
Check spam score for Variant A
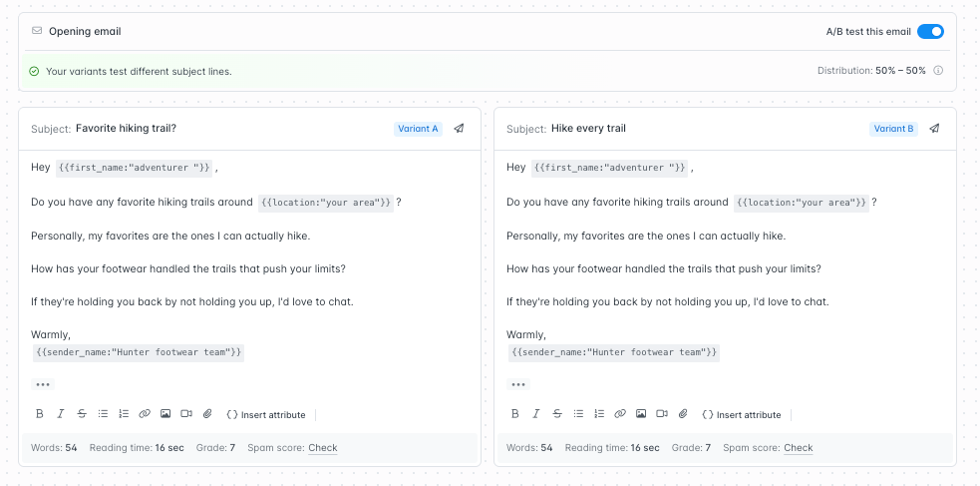tap(323, 448)
